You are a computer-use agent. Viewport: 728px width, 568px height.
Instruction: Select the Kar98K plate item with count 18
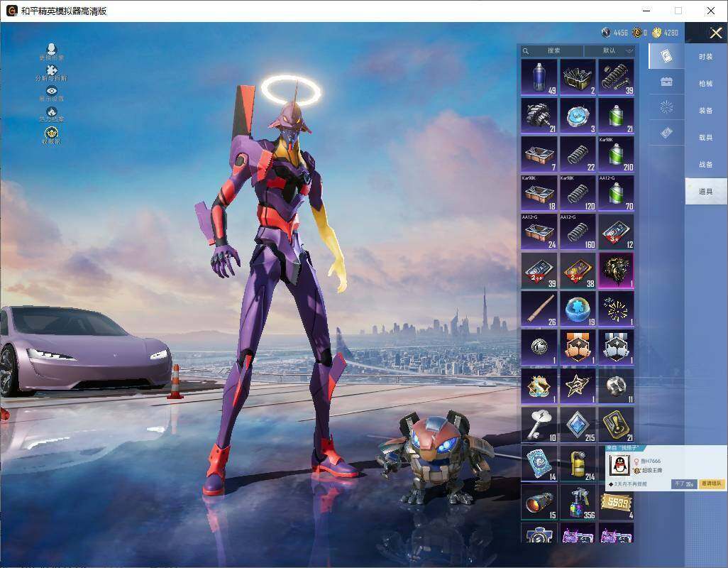tap(539, 193)
